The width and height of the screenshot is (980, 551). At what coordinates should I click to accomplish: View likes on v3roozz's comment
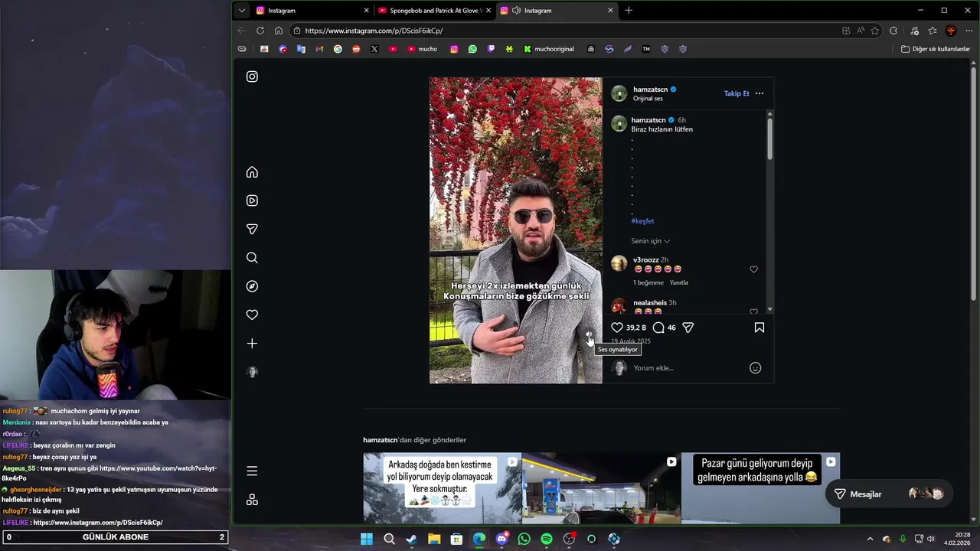[648, 282]
